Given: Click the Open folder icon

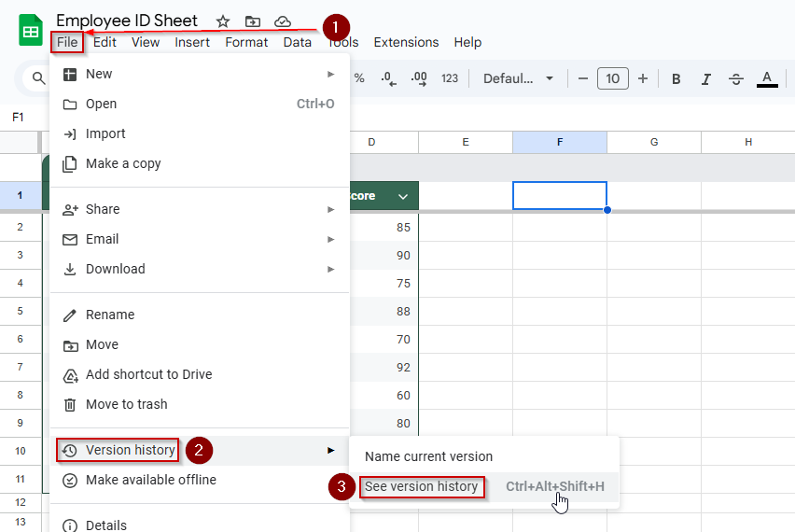Looking at the screenshot, I should 70,105.
